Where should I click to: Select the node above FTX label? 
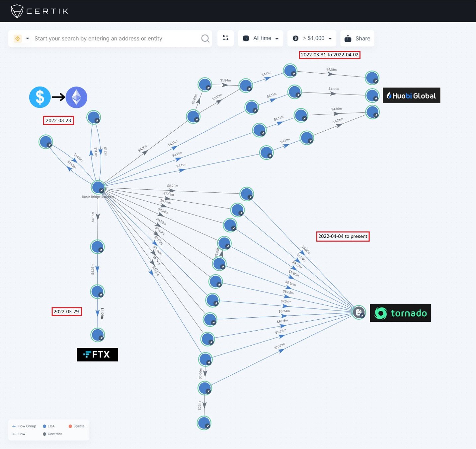point(98,335)
